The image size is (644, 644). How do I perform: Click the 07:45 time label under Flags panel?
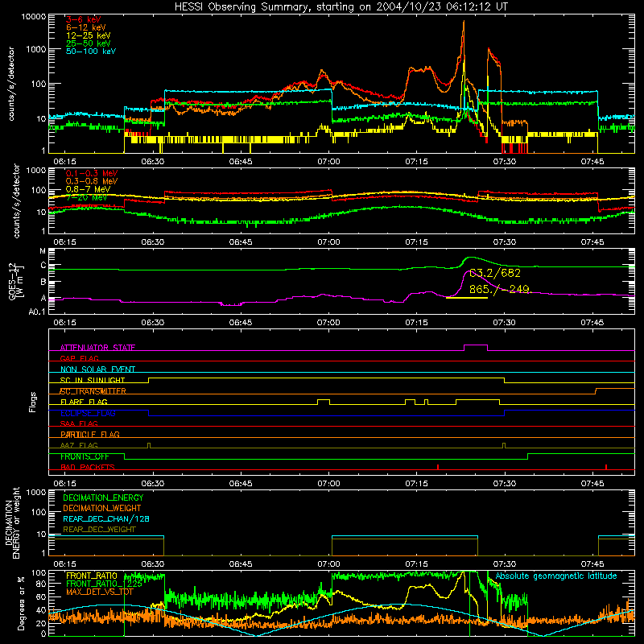(x=592, y=484)
